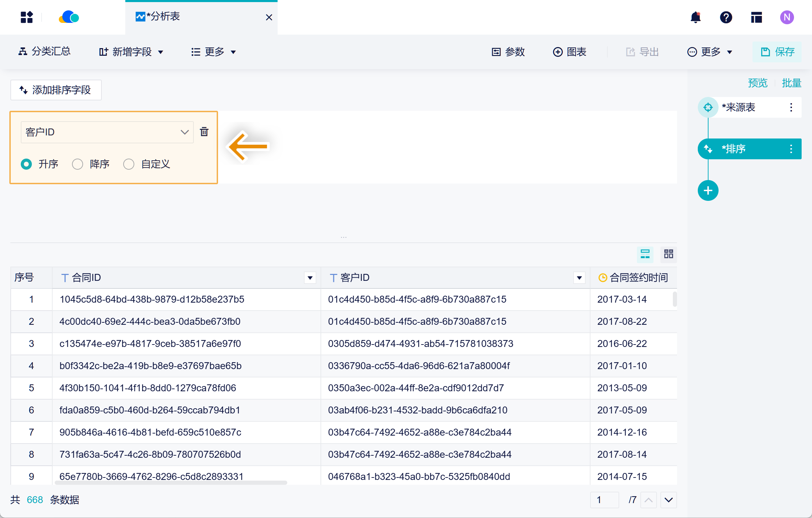Open the 客户ID sort field dropdown
This screenshot has height=518, width=812.
coord(107,132)
